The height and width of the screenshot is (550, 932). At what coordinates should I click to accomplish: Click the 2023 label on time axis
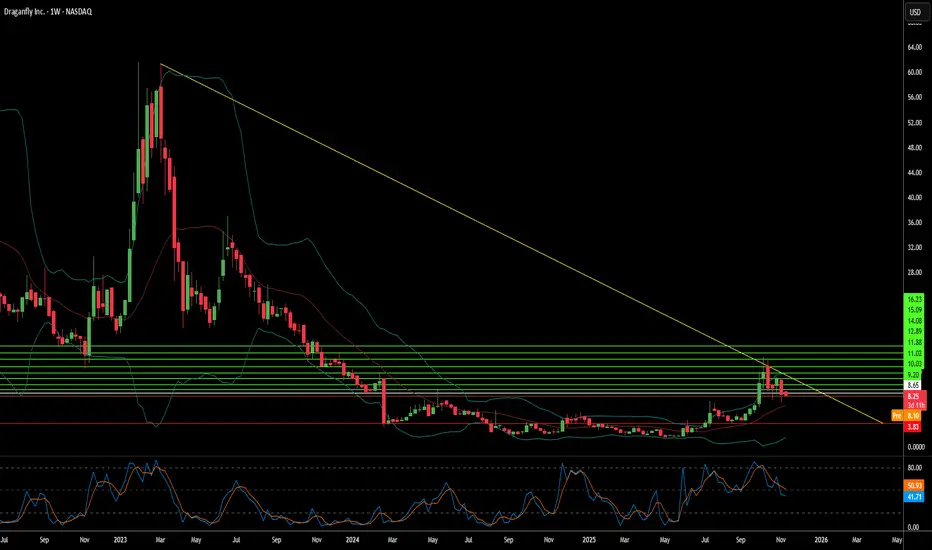(x=120, y=540)
